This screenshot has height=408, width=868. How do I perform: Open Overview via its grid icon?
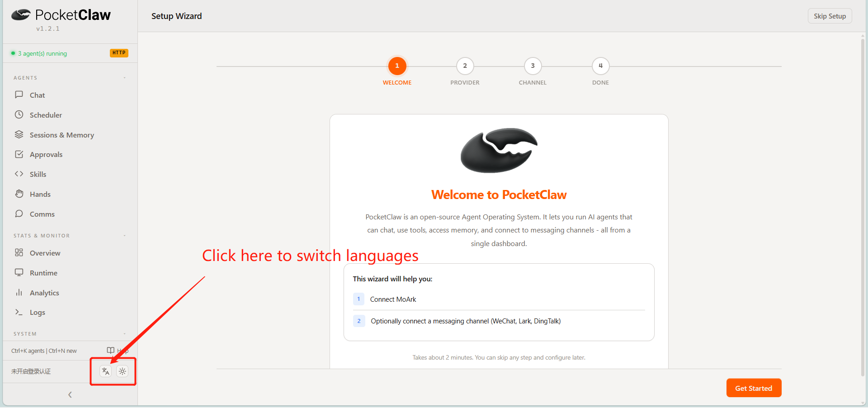19,252
